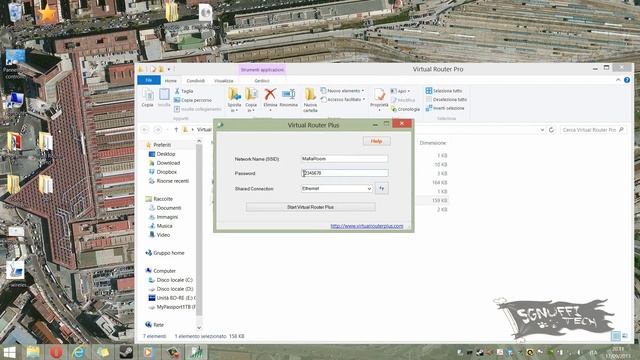
Task: Switch to the Condividi ribbon tab
Action: [x=196, y=81]
